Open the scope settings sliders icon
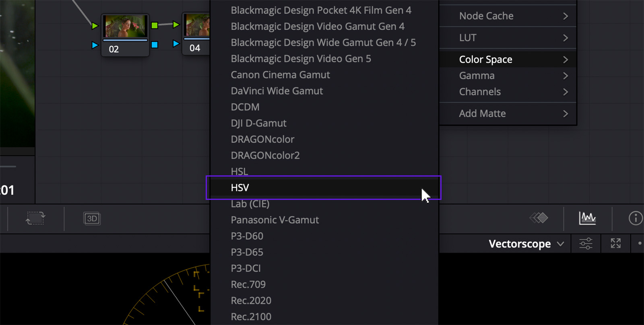Image resolution: width=644 pixels, height=325 pixels. 586,243
